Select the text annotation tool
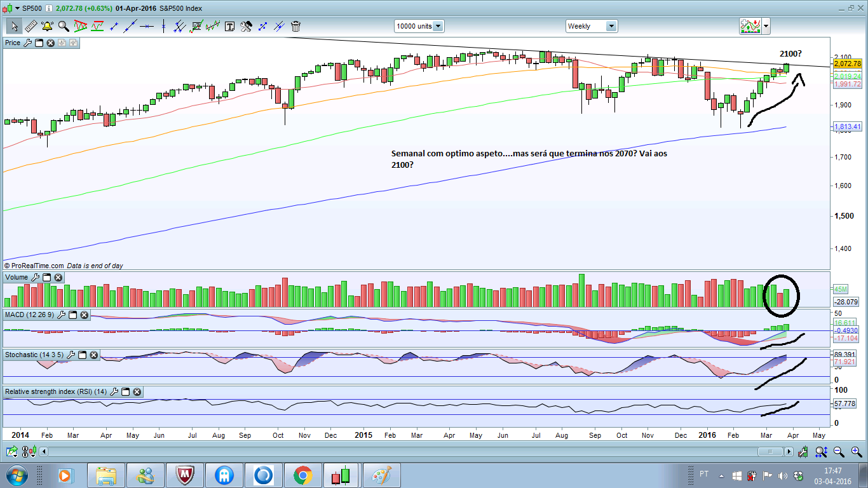868x488 pixels. [x=229, y=26]
